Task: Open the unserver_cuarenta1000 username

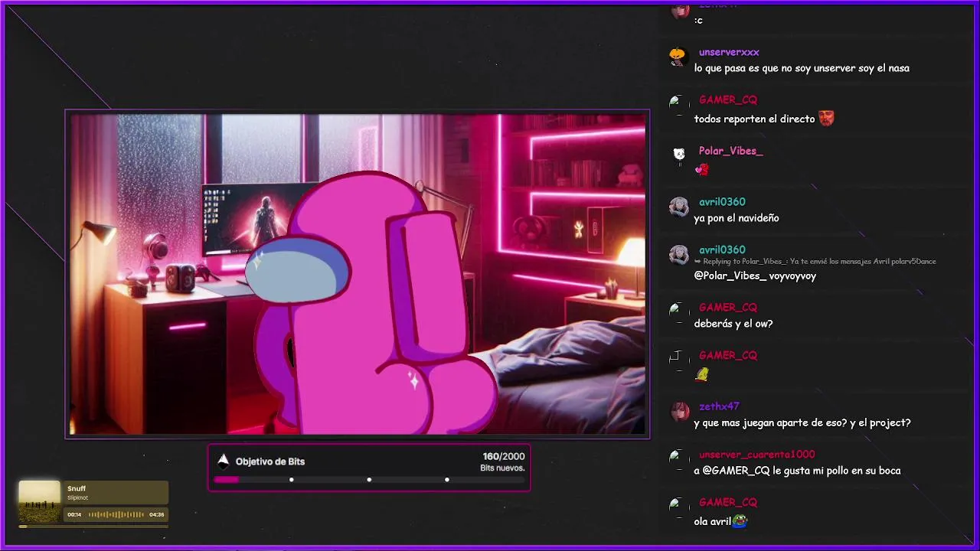Action: pyautogui.click(x=756, y=455)
